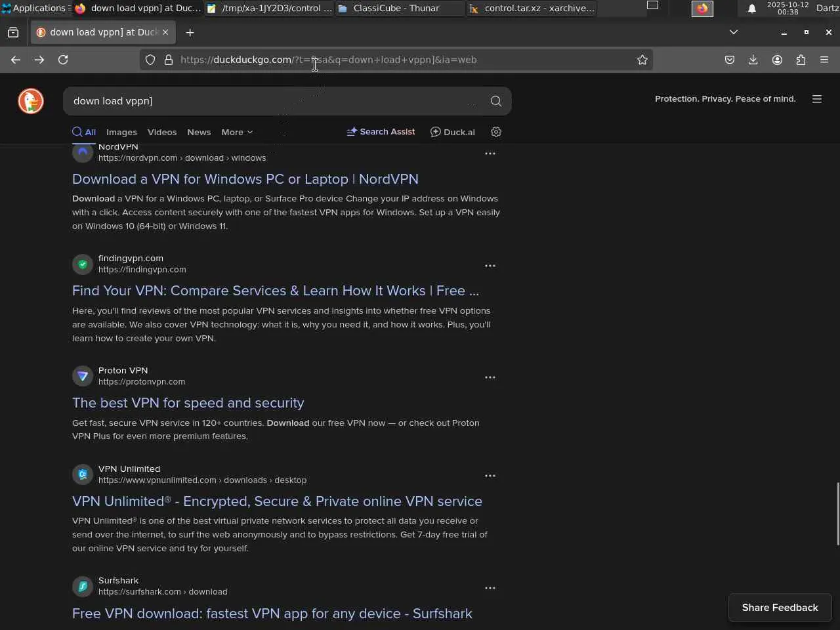Click the Share Feedback button

[780, 608]
